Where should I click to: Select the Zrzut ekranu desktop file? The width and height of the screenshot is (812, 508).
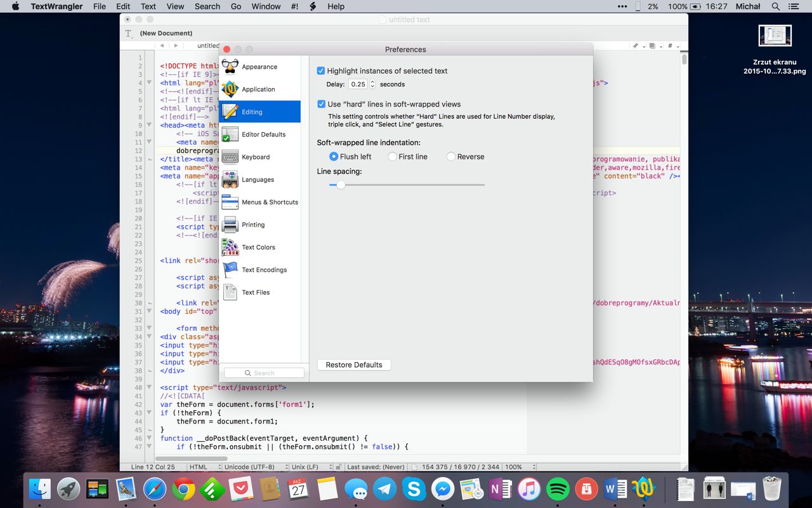(x=775, y=50)
